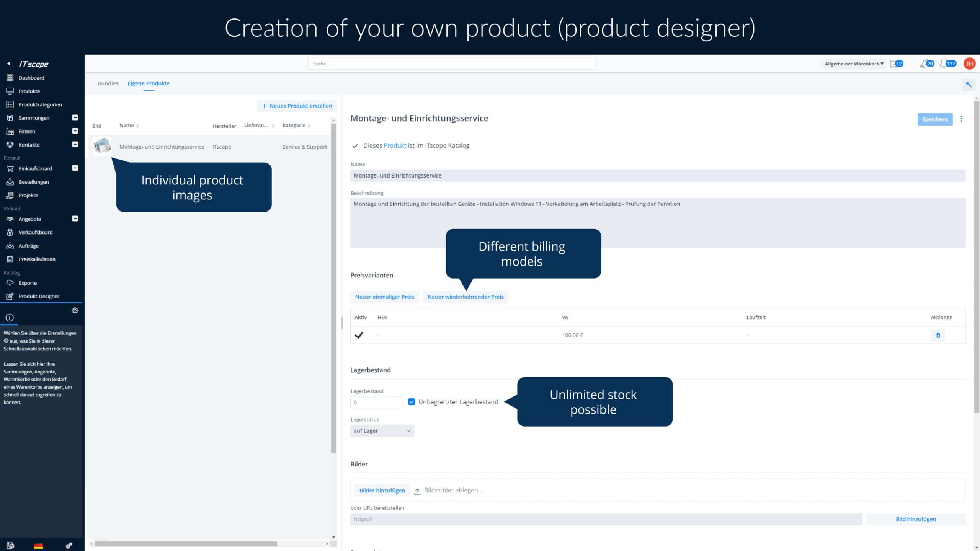The image size is (980, 551).
Task: Select the Eigene Produkte tab
Action: (149, 83)
